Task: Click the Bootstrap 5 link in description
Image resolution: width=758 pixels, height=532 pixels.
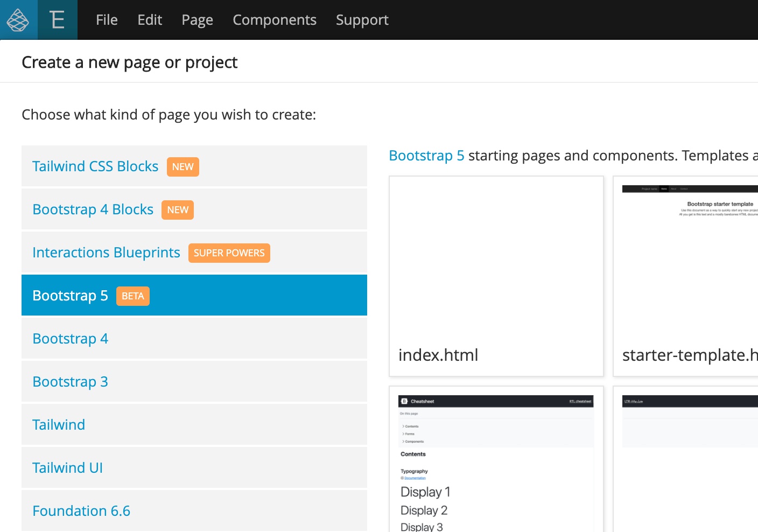Action: click(426, 156)
